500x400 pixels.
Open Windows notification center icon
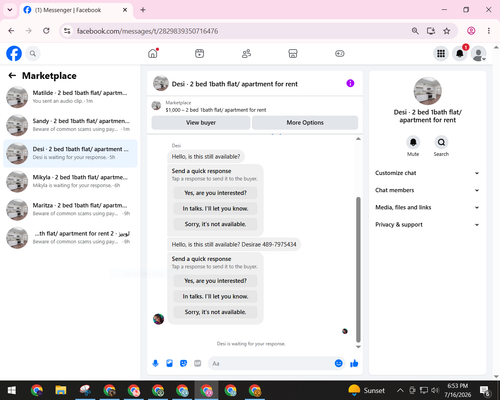click(x=484, y=390)
